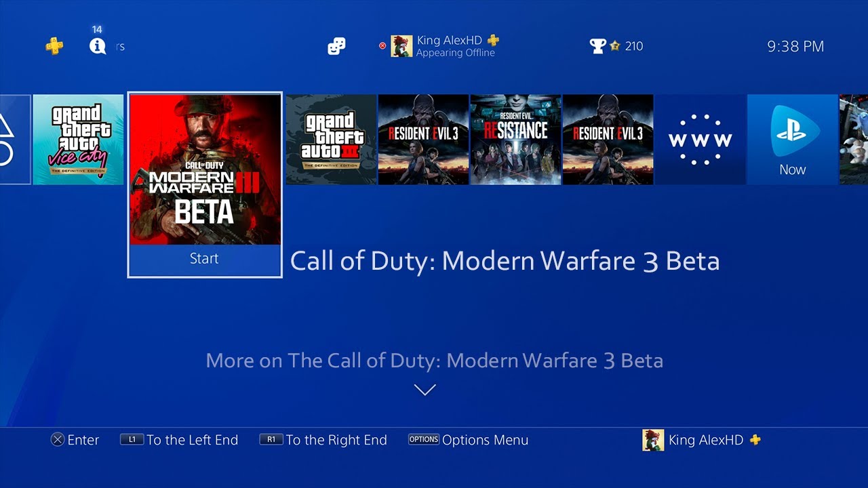Click L1 To the Left End hint
868x488 pixels.
(x=179, y=440)
